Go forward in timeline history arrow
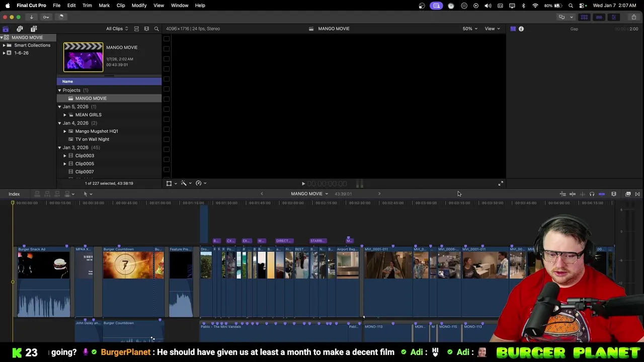Screen dimensions: 644x362 379,194
